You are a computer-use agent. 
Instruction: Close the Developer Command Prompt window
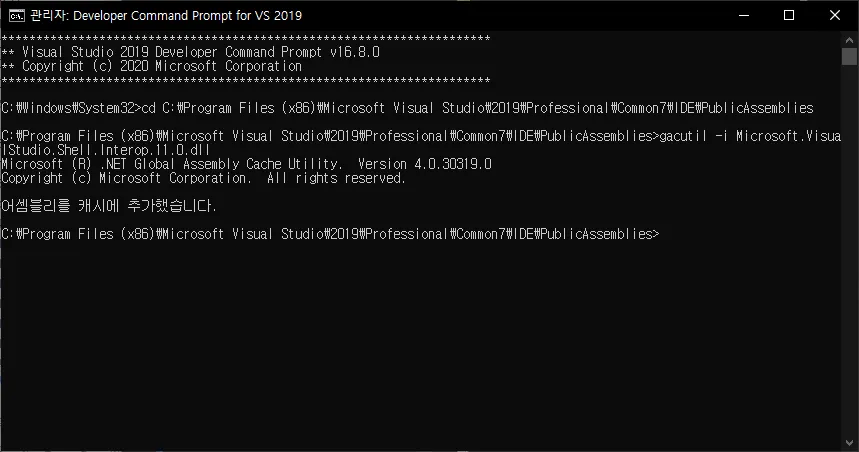click(x=834, y=15)
